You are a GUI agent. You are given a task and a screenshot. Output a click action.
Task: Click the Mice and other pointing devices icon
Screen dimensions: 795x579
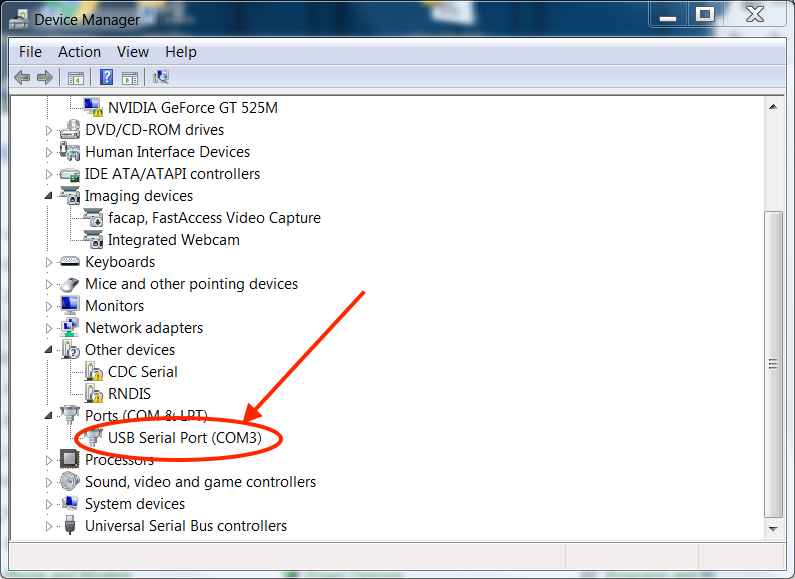pos(69,284)
